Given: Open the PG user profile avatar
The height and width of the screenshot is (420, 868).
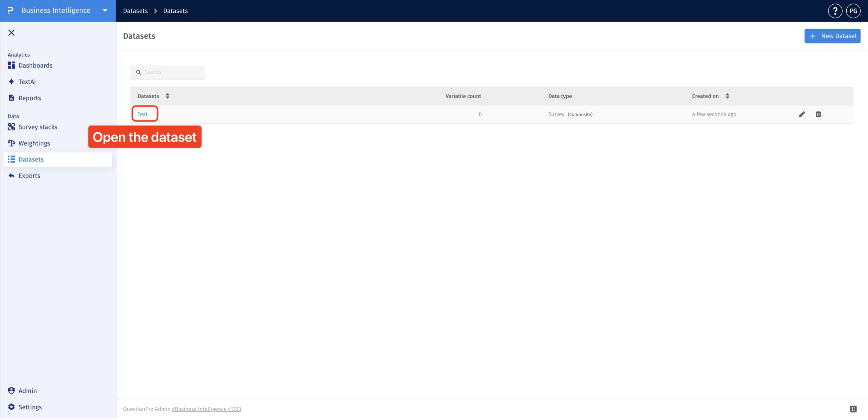Looking at the screenshot, I should (853, 11).
